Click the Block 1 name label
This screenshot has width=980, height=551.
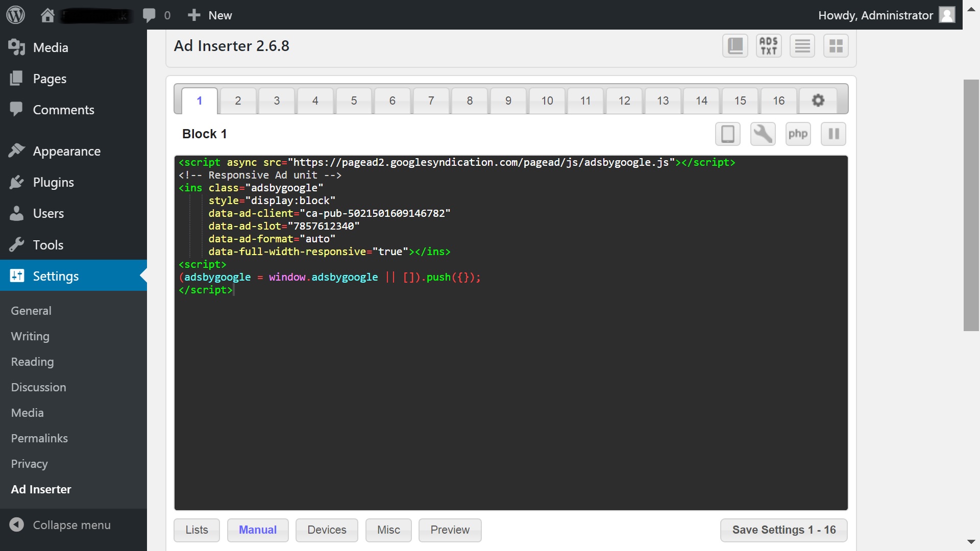(205, 134)
